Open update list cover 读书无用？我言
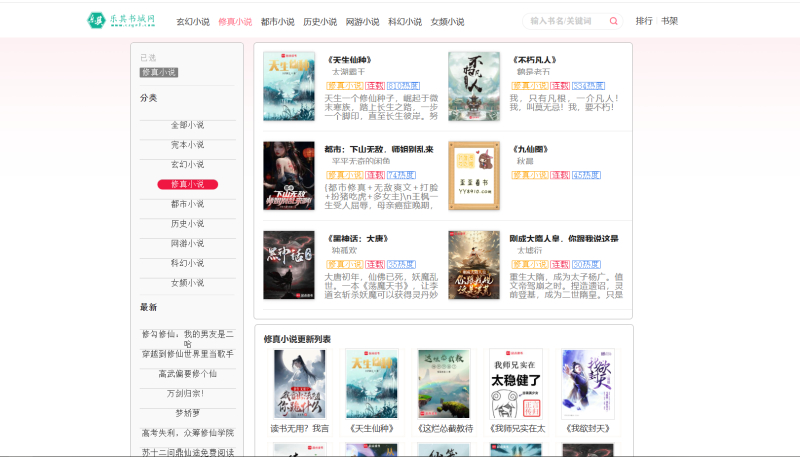Viewport: 800px width, 457px height. click(x=299, y=384)
